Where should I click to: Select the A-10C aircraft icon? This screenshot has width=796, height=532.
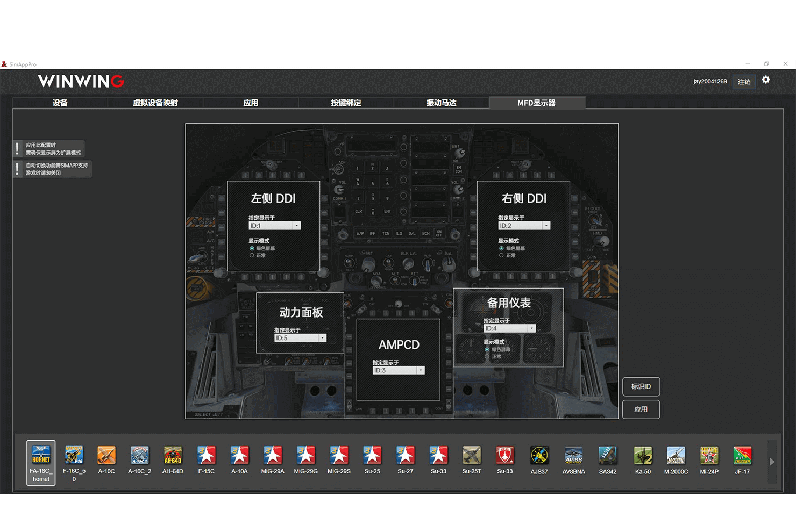pos(106,456)
